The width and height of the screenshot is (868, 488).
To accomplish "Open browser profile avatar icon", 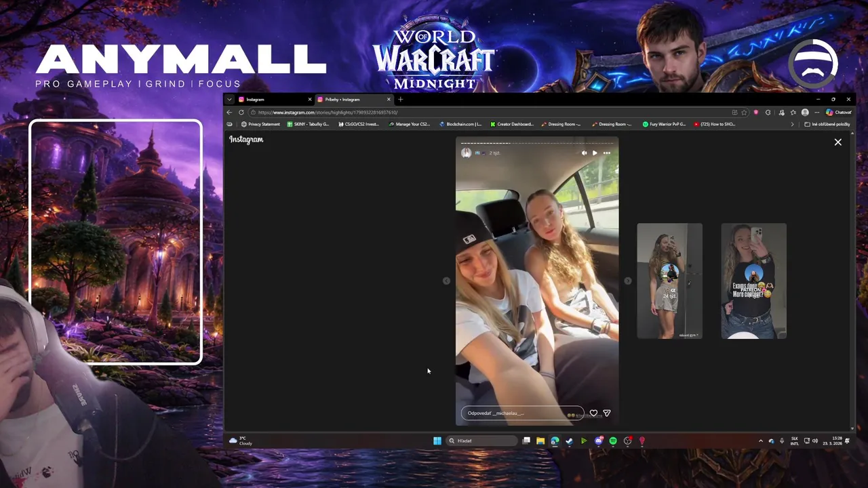I will (805, 113).
